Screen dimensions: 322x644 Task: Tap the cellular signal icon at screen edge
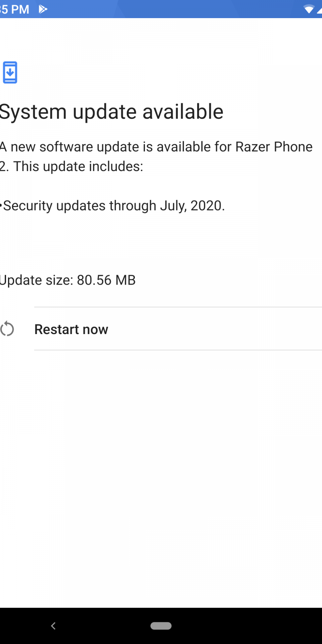320,10
